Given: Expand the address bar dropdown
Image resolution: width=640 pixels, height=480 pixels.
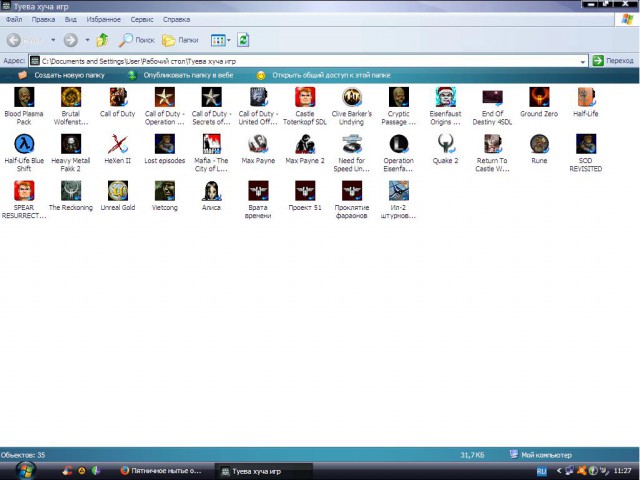Looking at the screenshot, I should click(x=583, y=62).
